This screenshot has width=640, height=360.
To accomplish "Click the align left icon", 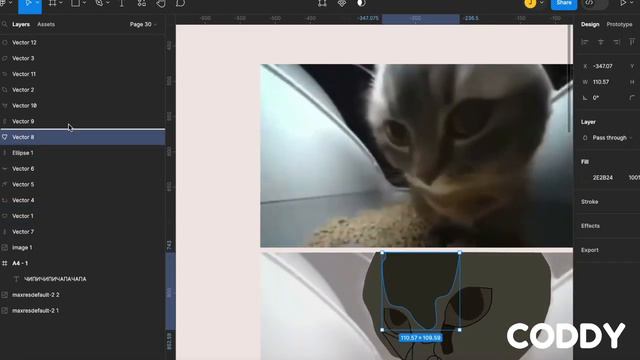I will pyautogui.click(x=585, y=42).
